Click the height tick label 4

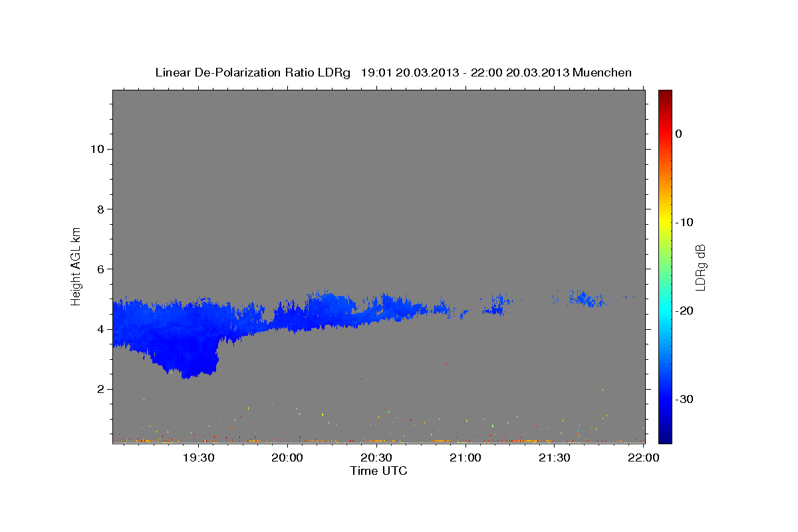click(99, 329)
